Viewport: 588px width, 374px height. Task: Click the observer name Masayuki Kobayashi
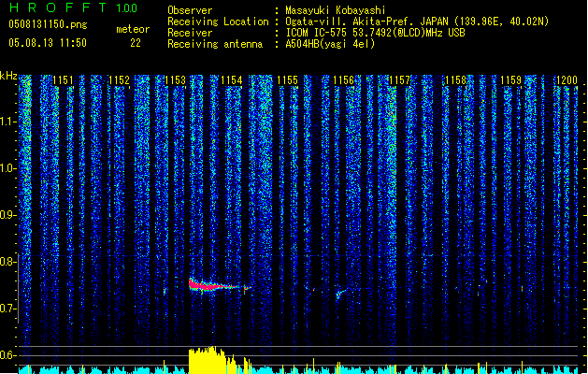coord(336,10)
